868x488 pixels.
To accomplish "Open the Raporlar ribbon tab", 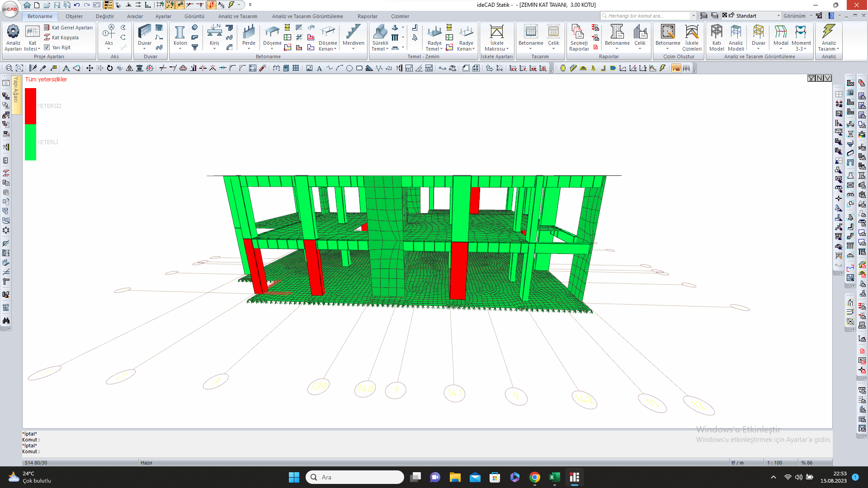I will click(367, 16).
